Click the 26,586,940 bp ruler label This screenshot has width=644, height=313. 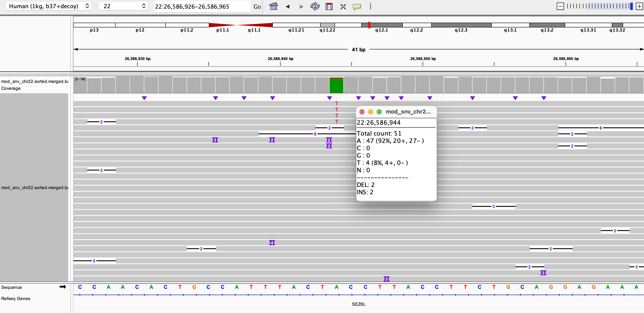[281, 59]
